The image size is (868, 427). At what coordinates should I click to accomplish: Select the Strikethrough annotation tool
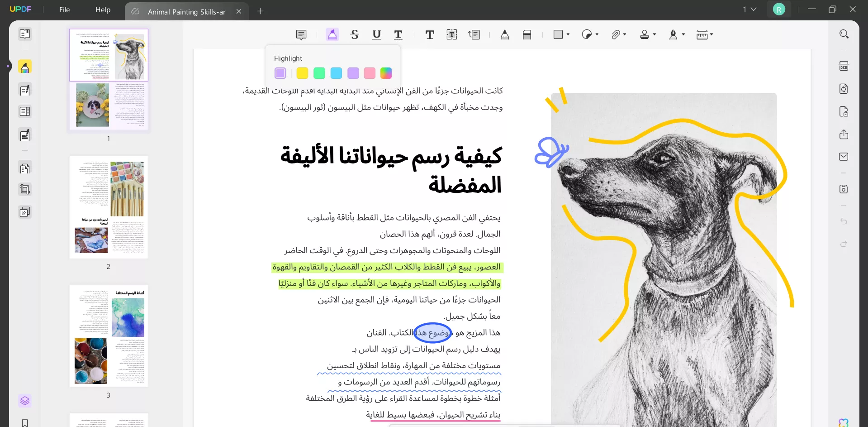355,34
